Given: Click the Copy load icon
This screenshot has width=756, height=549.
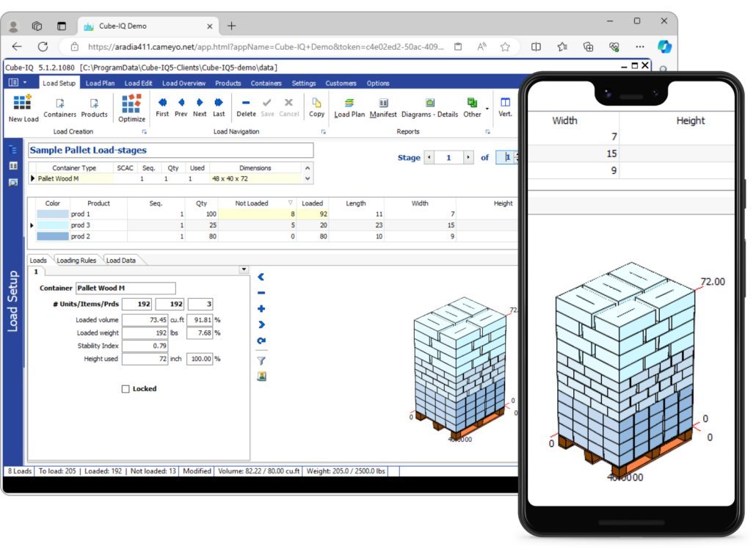Looking at the screenshot, I should coord(316,107).
